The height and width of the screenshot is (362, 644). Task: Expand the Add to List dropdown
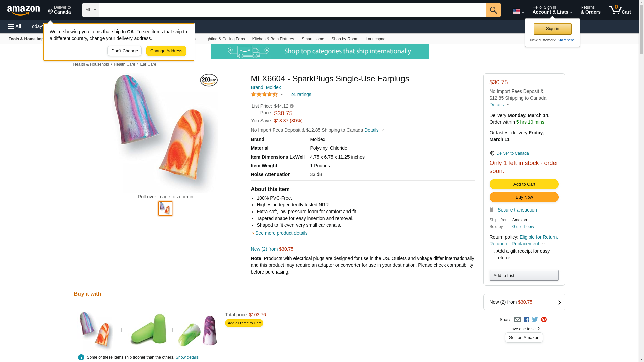tap(524, 276)
